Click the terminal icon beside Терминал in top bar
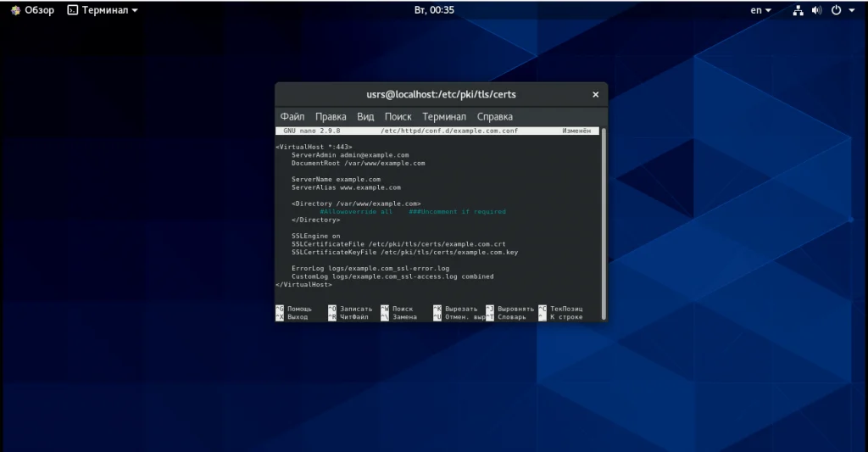 pyautogui.click(x=72, y=10)
